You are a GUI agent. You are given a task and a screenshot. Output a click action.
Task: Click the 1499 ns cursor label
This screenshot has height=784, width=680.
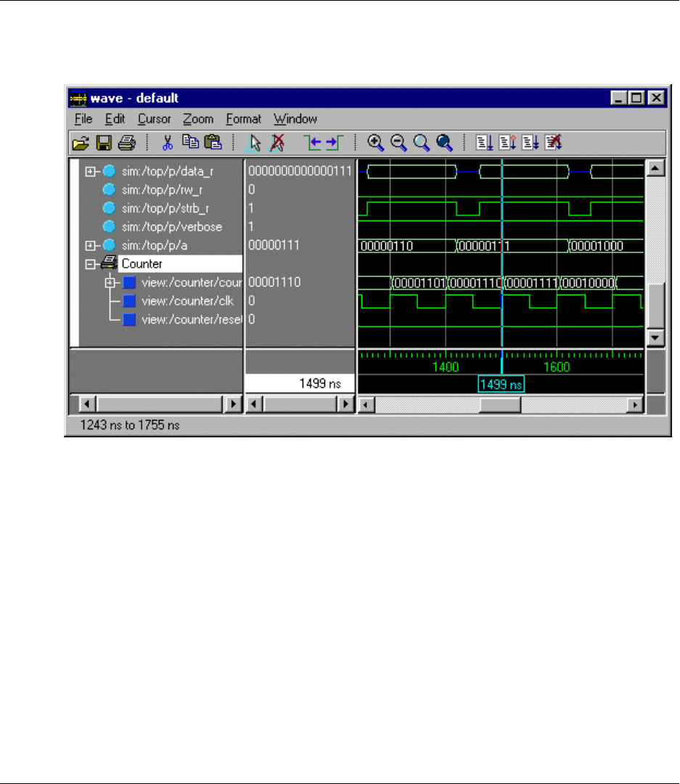pyautogui.click(x=501, y=384)
